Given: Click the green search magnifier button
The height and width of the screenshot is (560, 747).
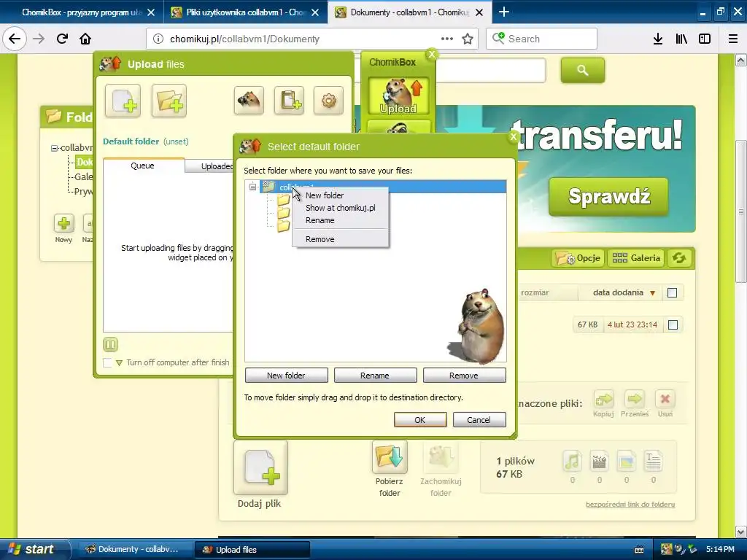Looking at the screenshot, I should [x=583, y=71].
